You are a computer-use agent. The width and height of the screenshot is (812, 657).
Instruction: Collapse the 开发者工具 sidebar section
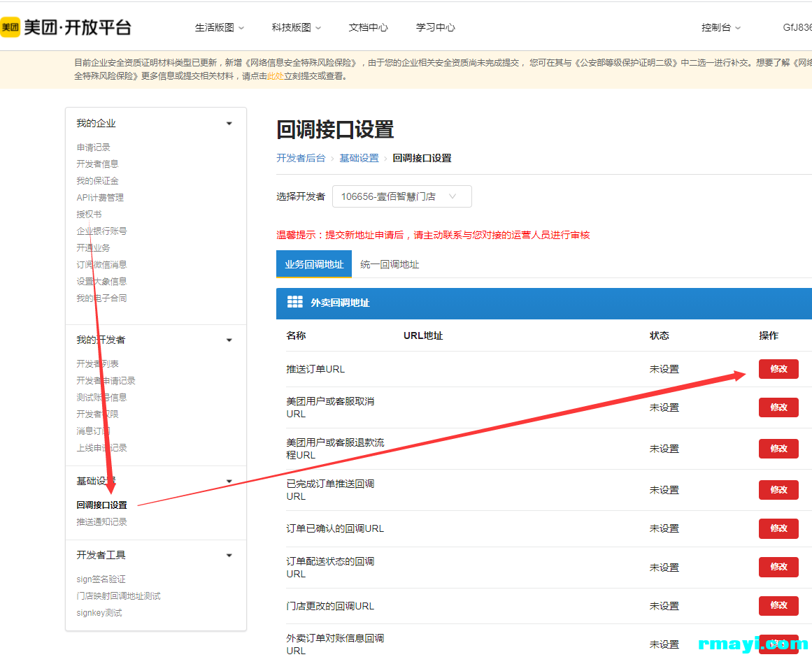[x=229, y=555]
